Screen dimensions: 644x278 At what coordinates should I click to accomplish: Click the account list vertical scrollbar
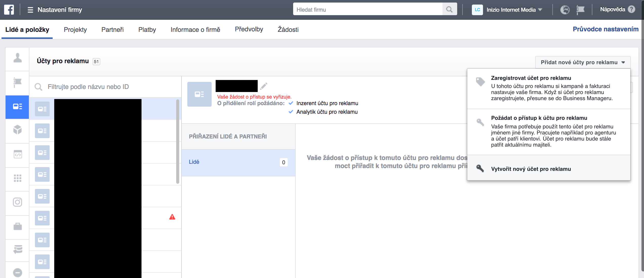pyautogui.click(x=178, y=142)
